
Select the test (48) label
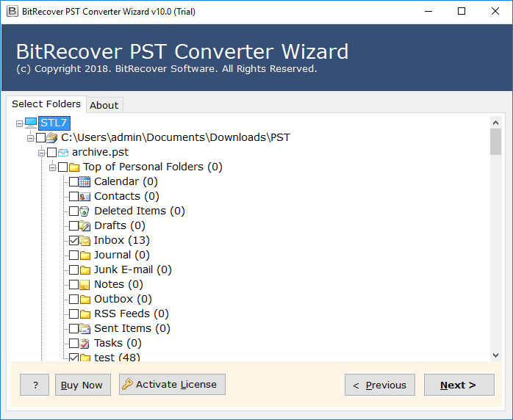tap(117, 357)
